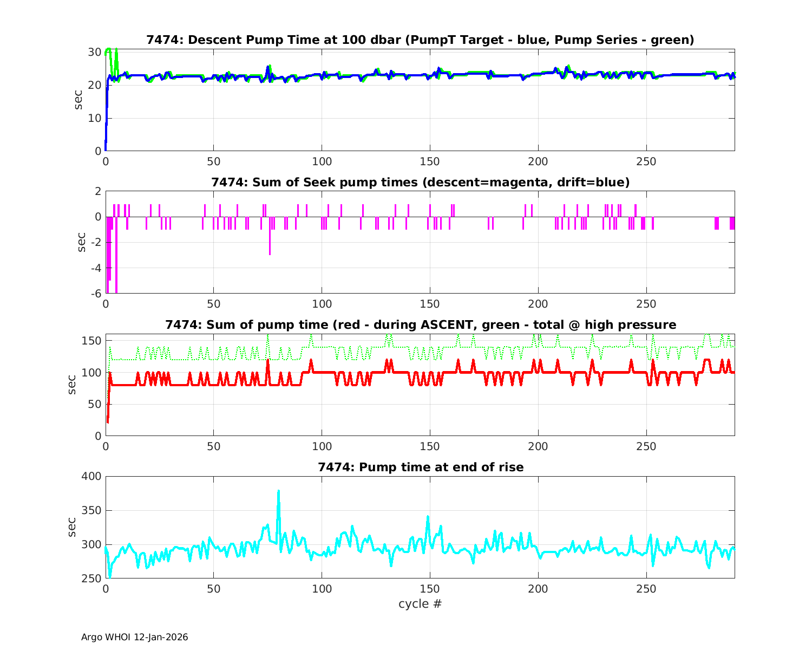Viewport: 812px width, 650px height.
Task: Click the Descent Pump Time plot title
Action: click(x=420, y=40)
